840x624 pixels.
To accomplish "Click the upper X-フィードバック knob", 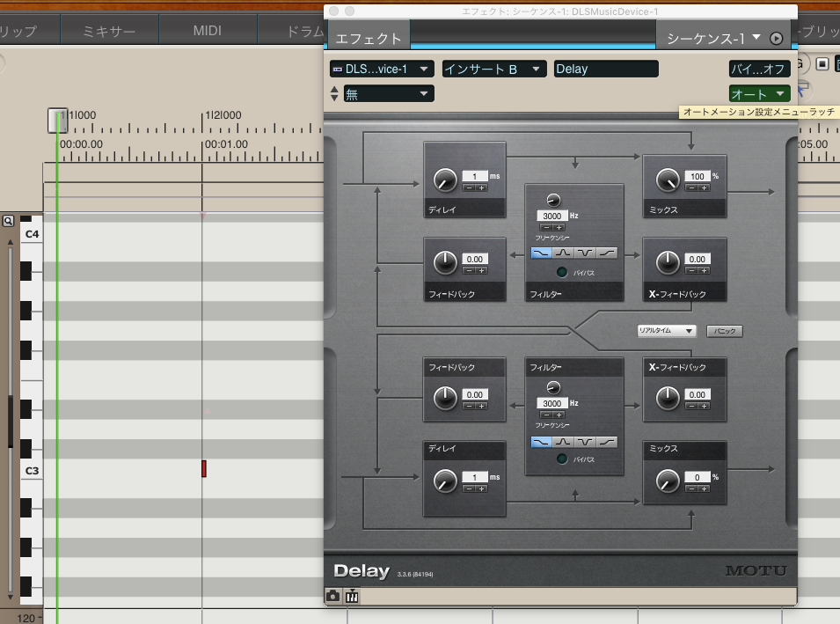I will tap(668, 262).
